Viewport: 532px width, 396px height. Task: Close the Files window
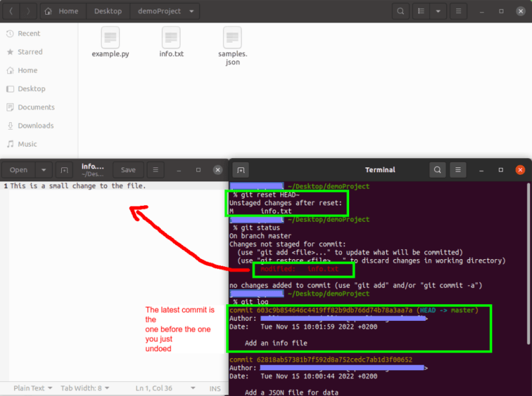[521, 11]
